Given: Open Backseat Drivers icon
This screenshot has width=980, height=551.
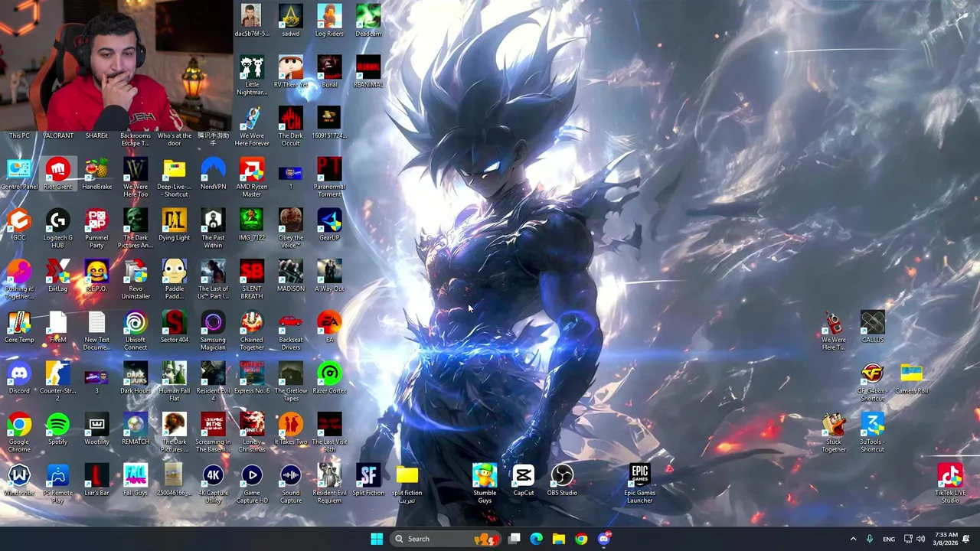Looking at the screenshot, I should [x=291, y=331].
